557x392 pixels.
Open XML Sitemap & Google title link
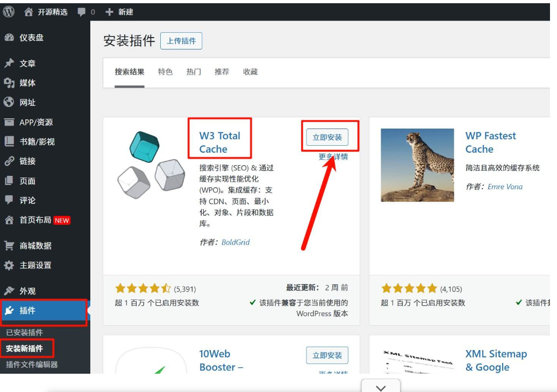pos(496,360)
